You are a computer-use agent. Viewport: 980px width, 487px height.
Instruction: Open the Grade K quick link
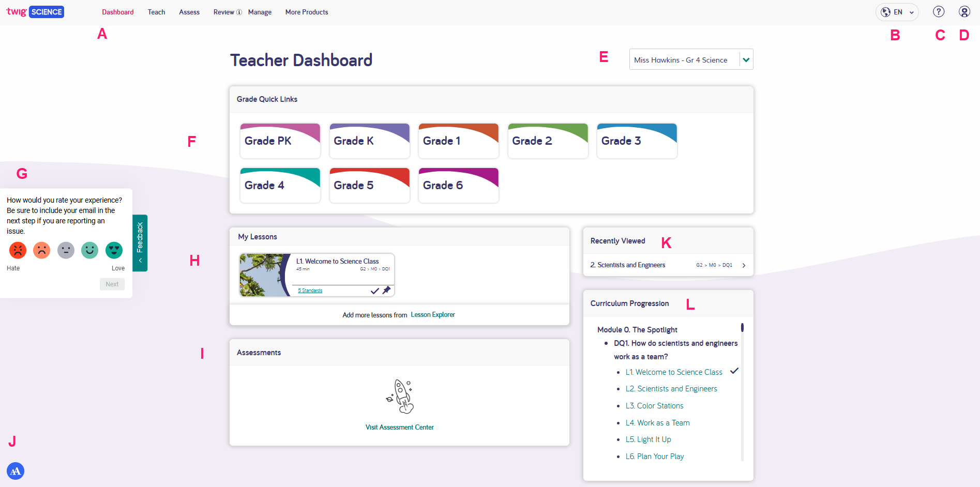(x=370, y=141)
